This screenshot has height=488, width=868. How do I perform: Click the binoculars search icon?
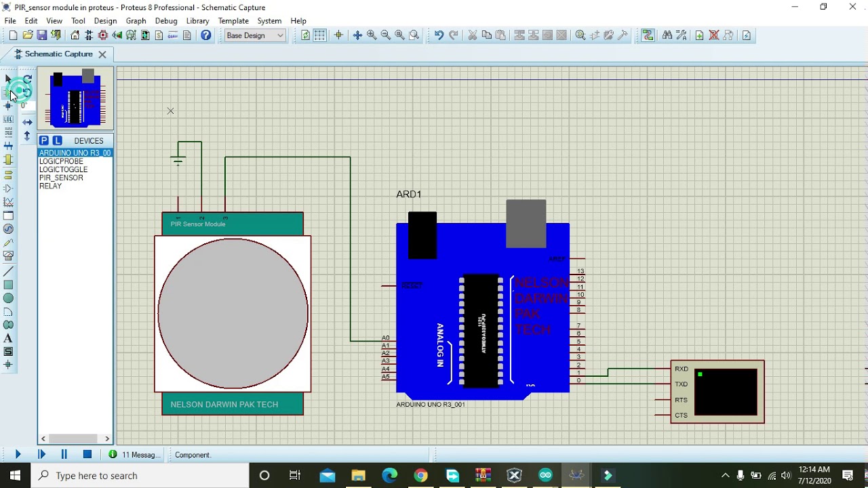667,35
